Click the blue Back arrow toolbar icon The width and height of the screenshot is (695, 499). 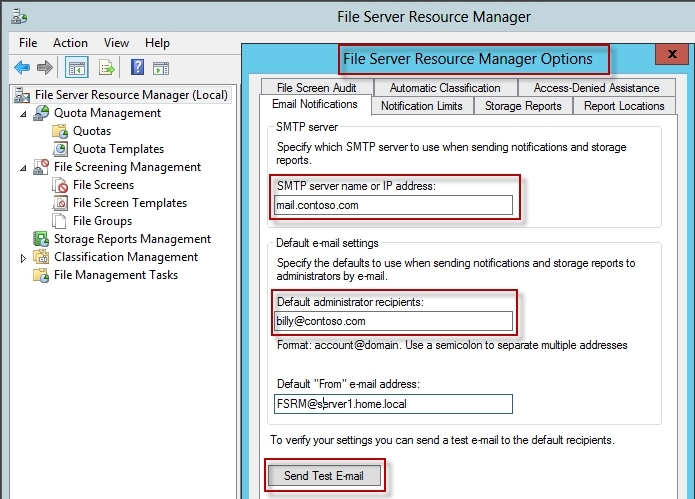[x=22, y=68]
